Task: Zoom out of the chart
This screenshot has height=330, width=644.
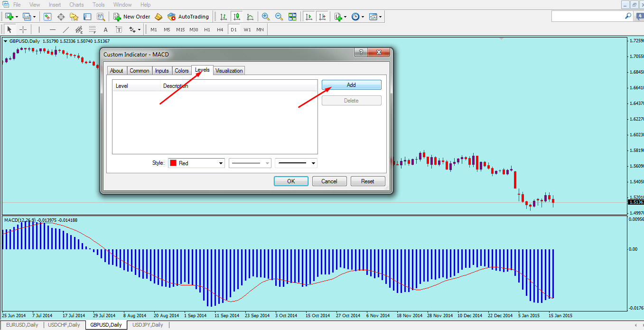Action: click(x=279, y=17)
